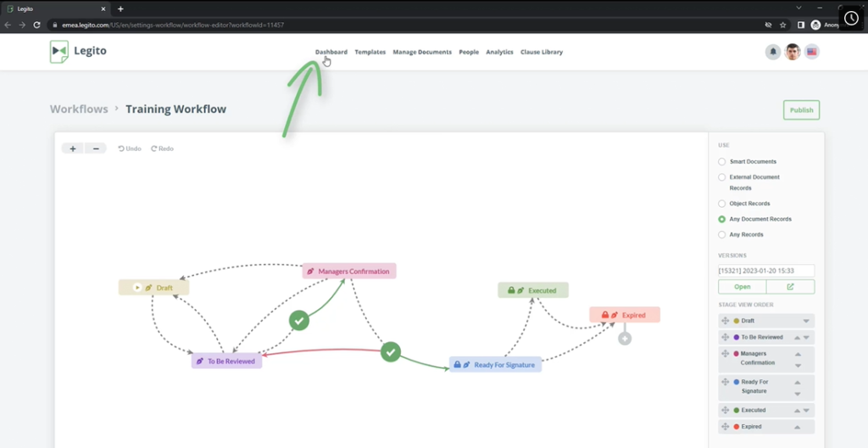Click drag handle for Draft stage row
The width and height of the screenshot is (868, 448).
pyautogui.click(x=725, y=321)
